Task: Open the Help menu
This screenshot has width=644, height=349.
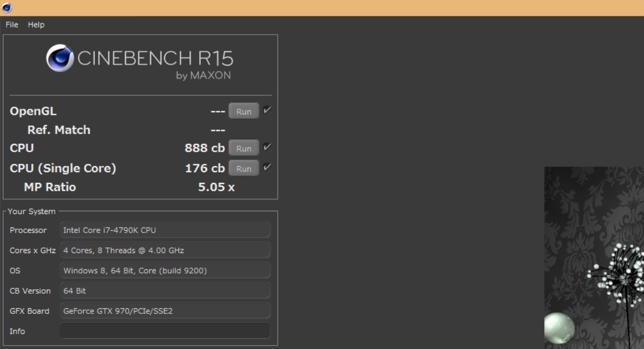Action: (x=36, y=25)
